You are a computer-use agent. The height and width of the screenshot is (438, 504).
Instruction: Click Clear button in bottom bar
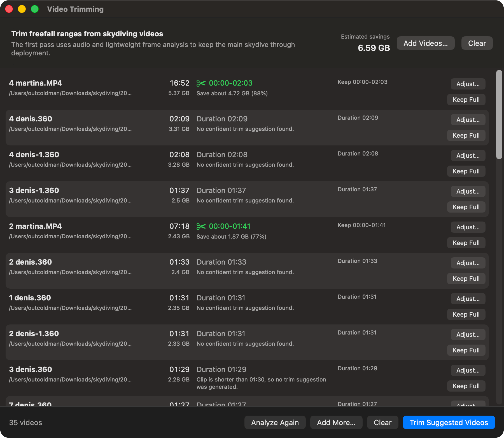pos(382,422)
